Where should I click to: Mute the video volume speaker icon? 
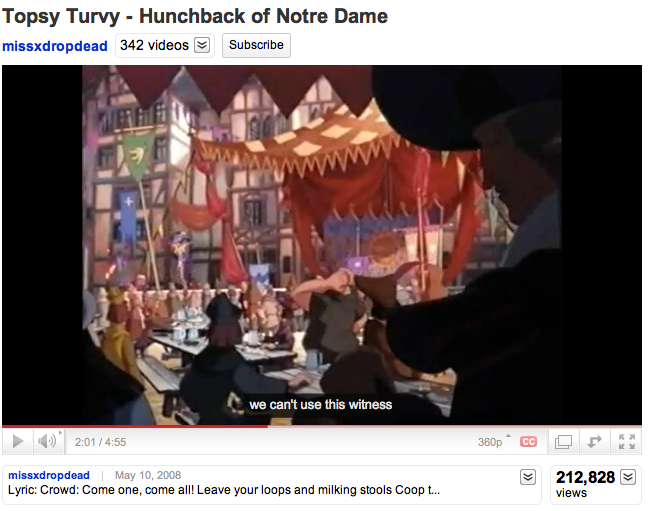pos(47,441)
